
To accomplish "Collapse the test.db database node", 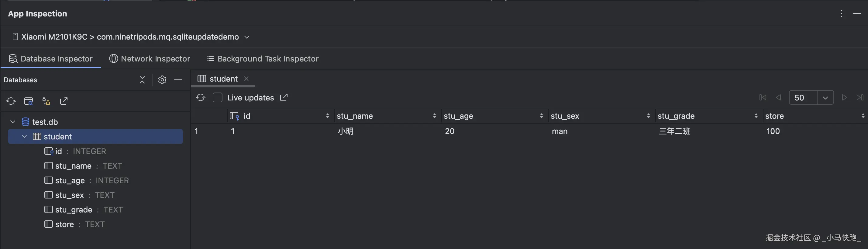I will pos(13,122).
